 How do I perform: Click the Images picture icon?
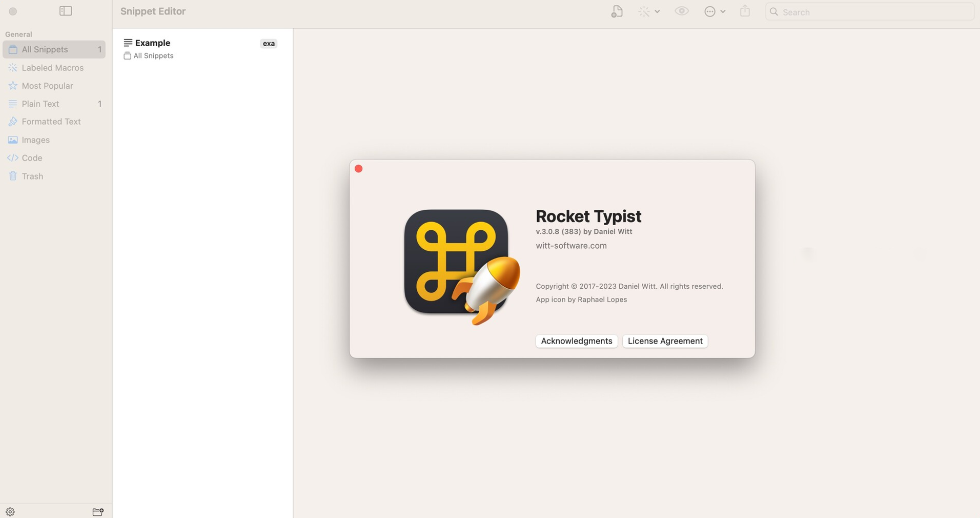pyautogui.click(x=13, y=140)
